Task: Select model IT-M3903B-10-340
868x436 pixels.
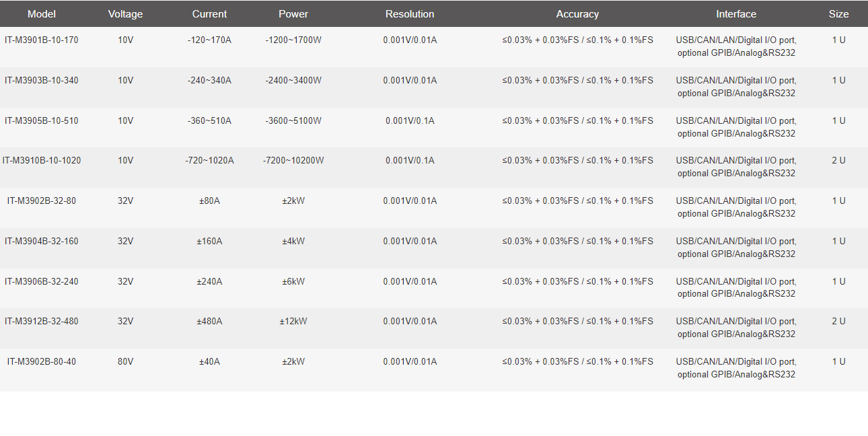Action: pos(42,80)
